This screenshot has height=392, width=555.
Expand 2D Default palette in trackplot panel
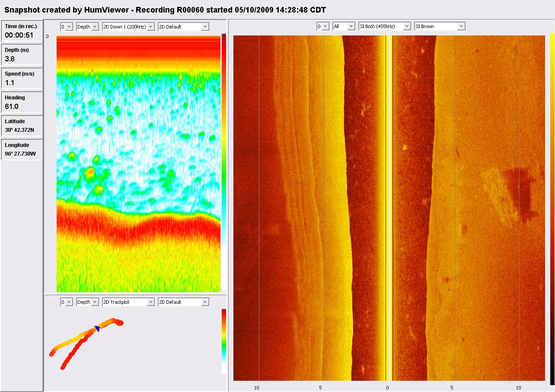click(184, 302)
